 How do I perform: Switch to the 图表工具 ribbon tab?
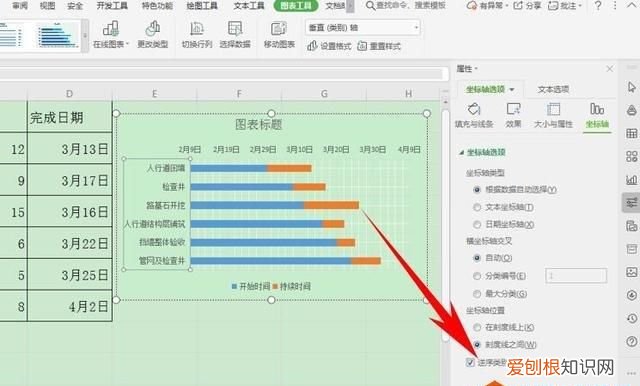[296, 6]
